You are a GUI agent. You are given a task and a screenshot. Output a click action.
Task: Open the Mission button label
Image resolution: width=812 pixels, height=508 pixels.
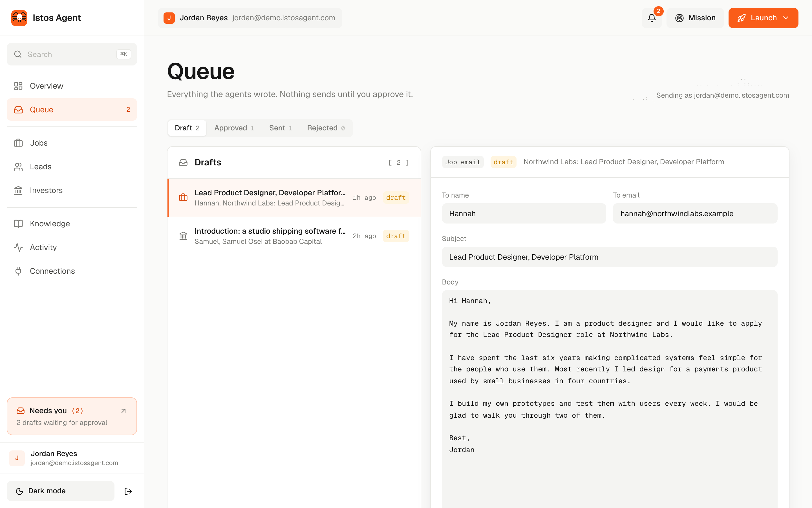click(x=702, y=18)
